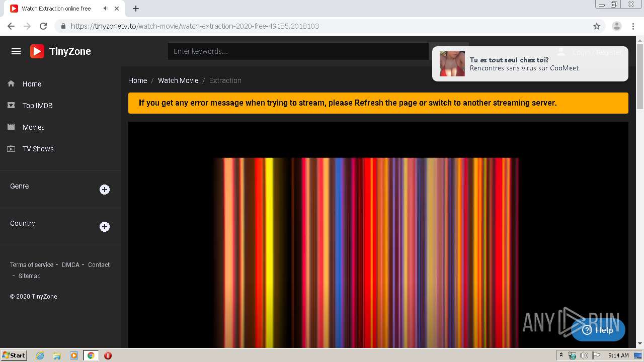Click the CooMeet notification popup
Viewport: 644px width, 362px height.
(x=530, y=64)
